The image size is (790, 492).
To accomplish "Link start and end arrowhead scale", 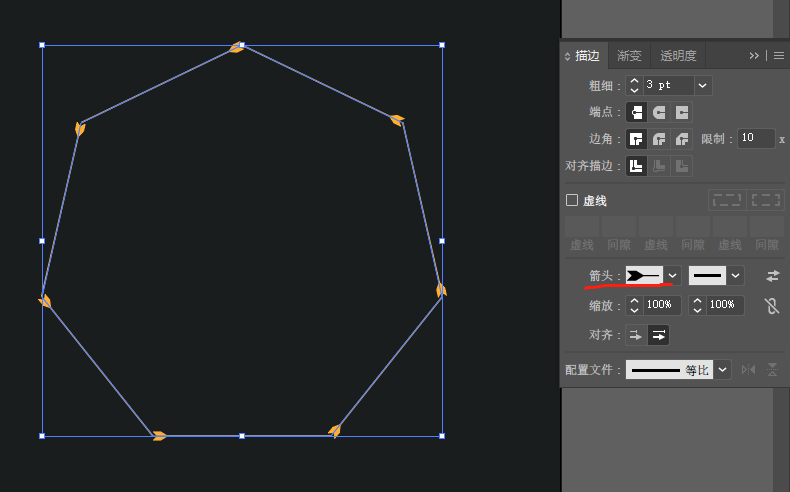I will pyautogui.click(x=772, y=306).
